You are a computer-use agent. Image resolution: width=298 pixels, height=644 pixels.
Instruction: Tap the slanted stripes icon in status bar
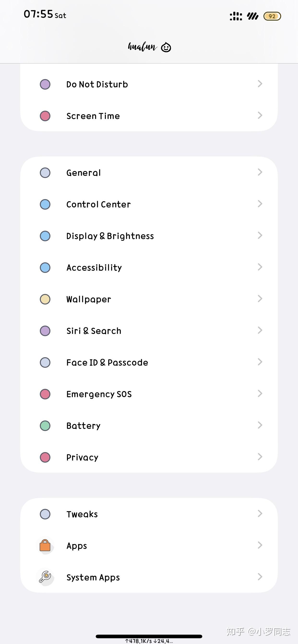click(253, 16)
